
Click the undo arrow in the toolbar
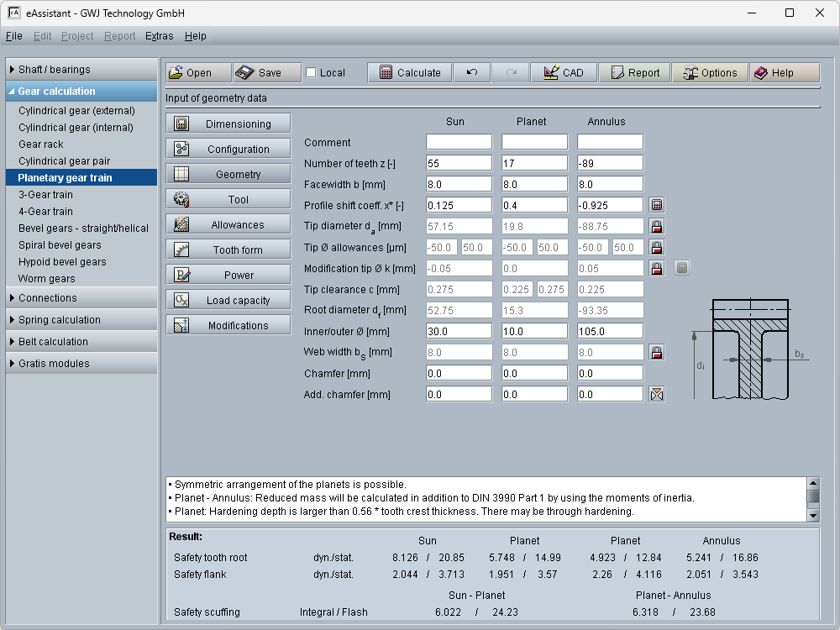click(471, 73)
